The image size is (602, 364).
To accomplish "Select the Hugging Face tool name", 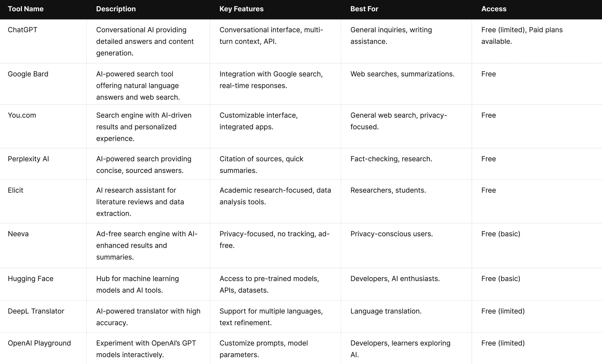I will [30, 279].
